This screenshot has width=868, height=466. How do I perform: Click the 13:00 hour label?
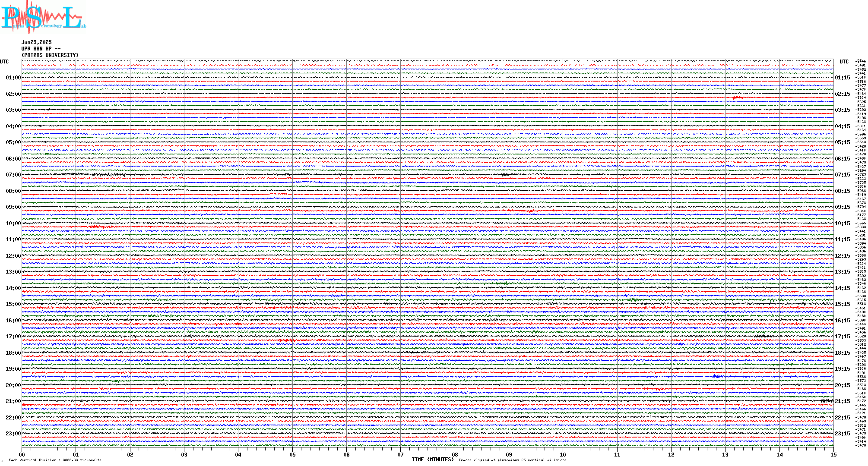13,272
